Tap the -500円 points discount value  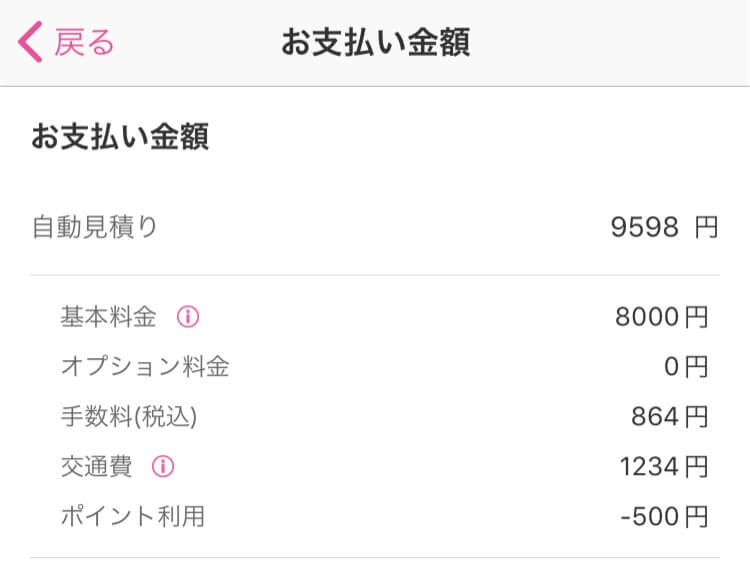point(664,517)
